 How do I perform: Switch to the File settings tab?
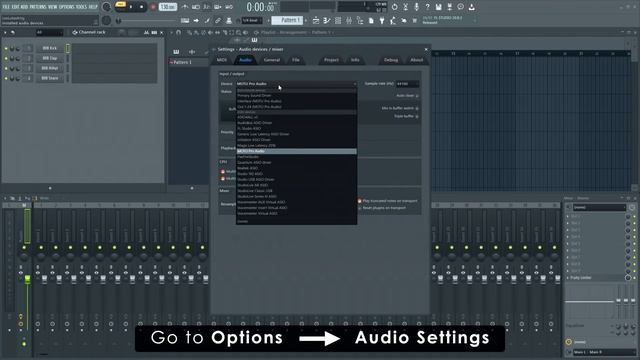pos(296,60)
